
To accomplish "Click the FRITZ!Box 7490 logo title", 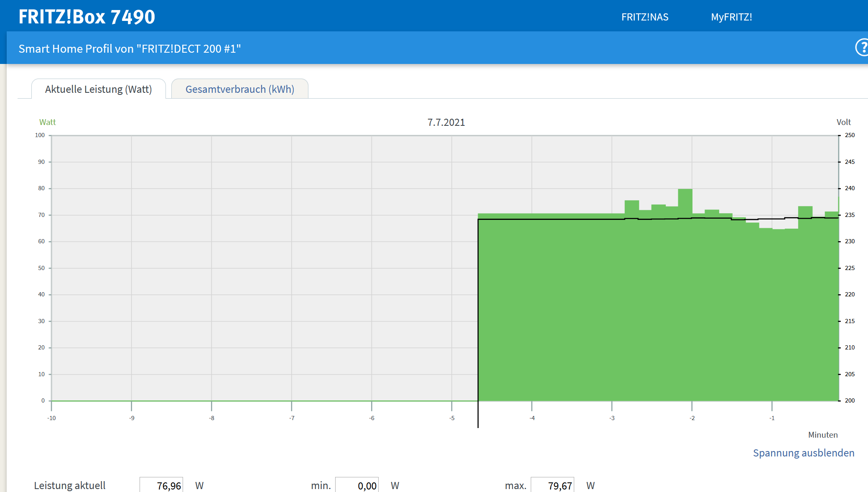I will tap(87, 17).
